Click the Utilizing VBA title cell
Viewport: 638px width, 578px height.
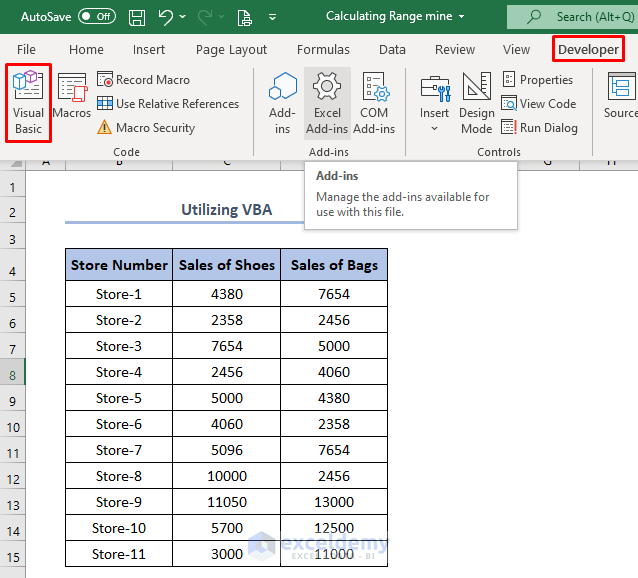[226, 210]
